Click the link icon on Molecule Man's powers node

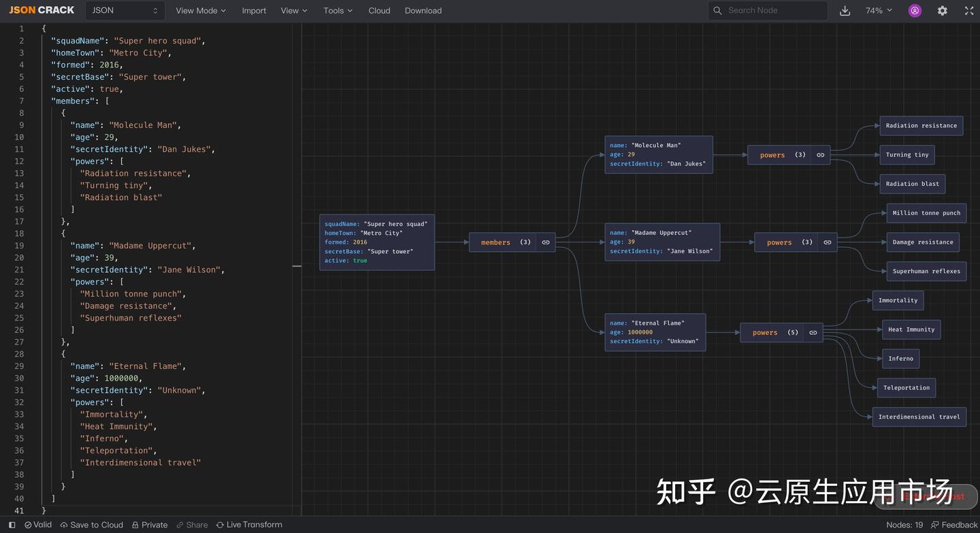820,155
